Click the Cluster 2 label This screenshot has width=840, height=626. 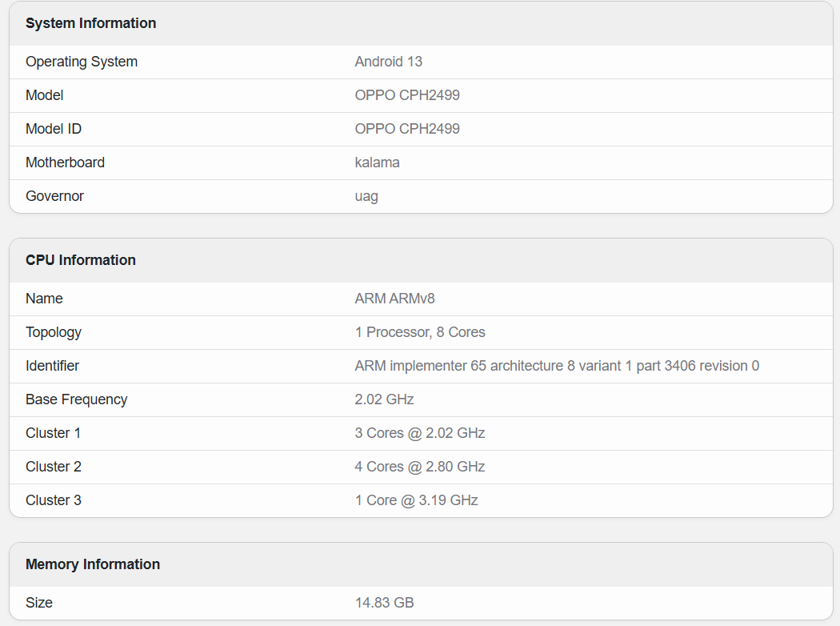click(54, 467)
